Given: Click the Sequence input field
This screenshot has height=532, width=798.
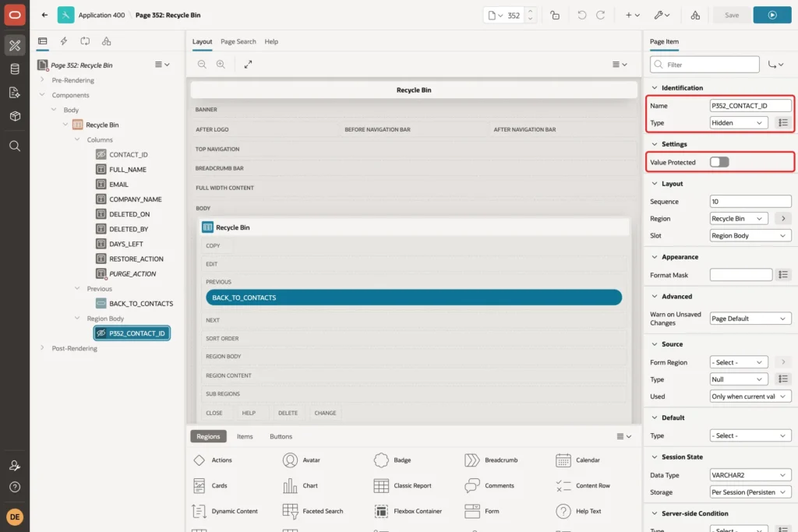Looking at the screenshot, I should [750, 202].
